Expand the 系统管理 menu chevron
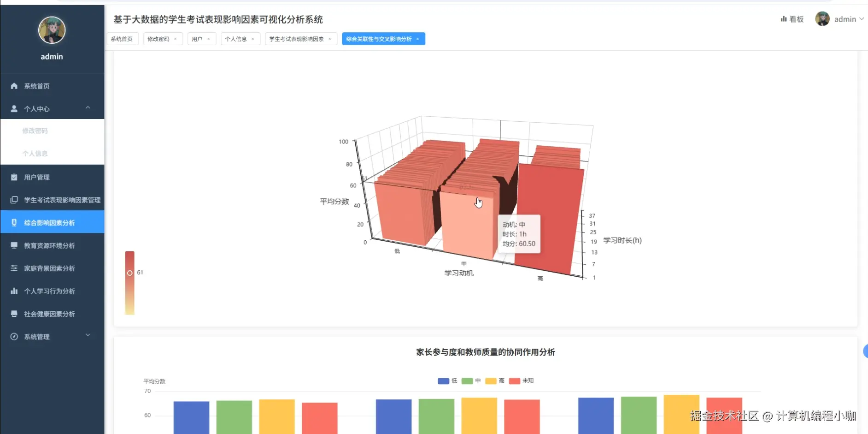The height and width of the screenshot is (434, 868). (88, 335)
